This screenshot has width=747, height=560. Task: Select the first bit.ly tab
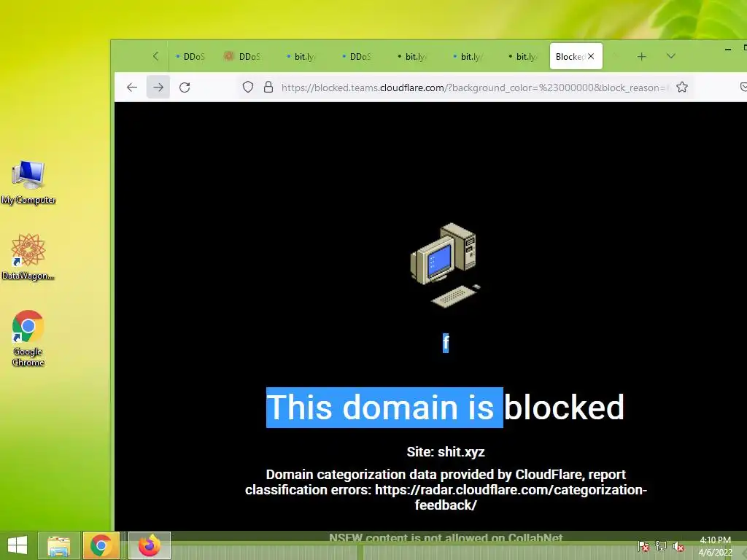[x=301, y=57]
